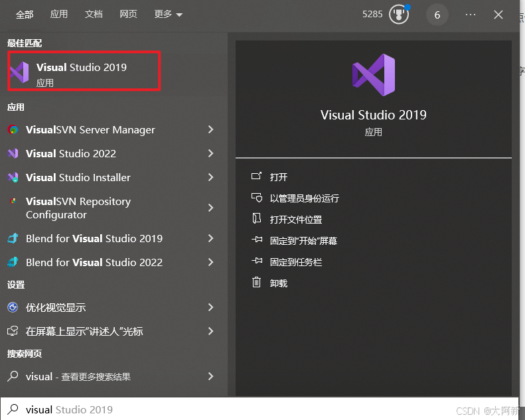Choose 打开文件位置
This screenshot has height=420, width=525.
(x=296, y=220)
